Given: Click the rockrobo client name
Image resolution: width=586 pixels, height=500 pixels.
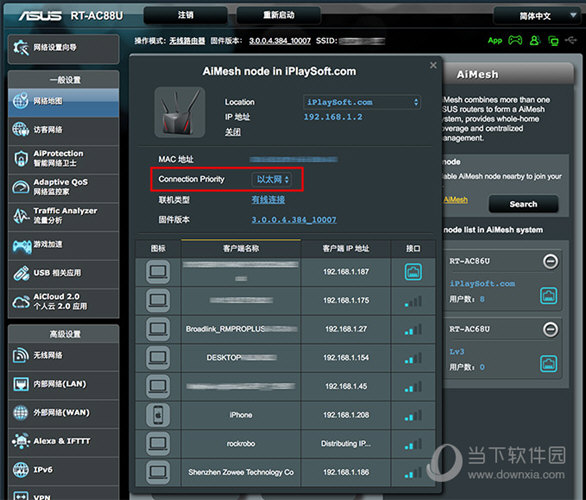Looking at the screenshot, I should [241, 444].
